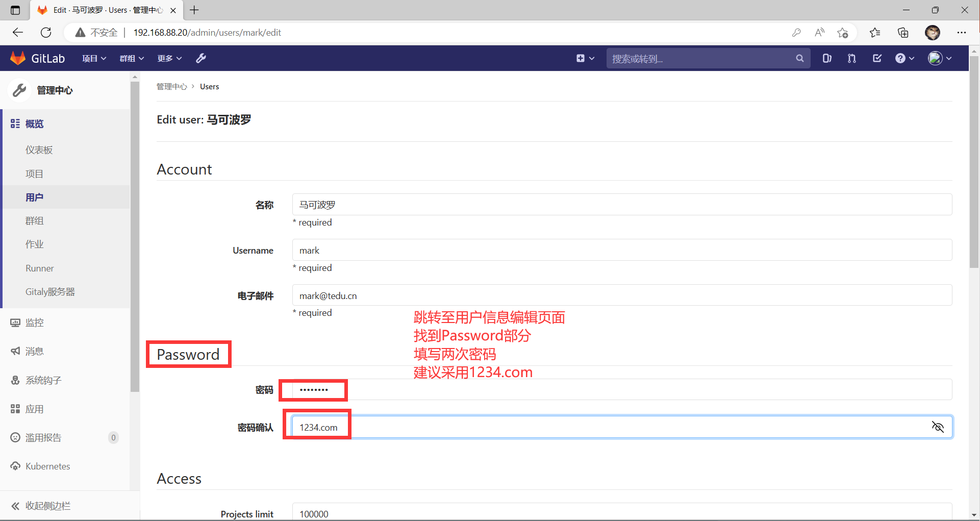The width and height of the screenshot is (980, 521).
Task: Refresh the browser page
Action: tap(46, 33)
